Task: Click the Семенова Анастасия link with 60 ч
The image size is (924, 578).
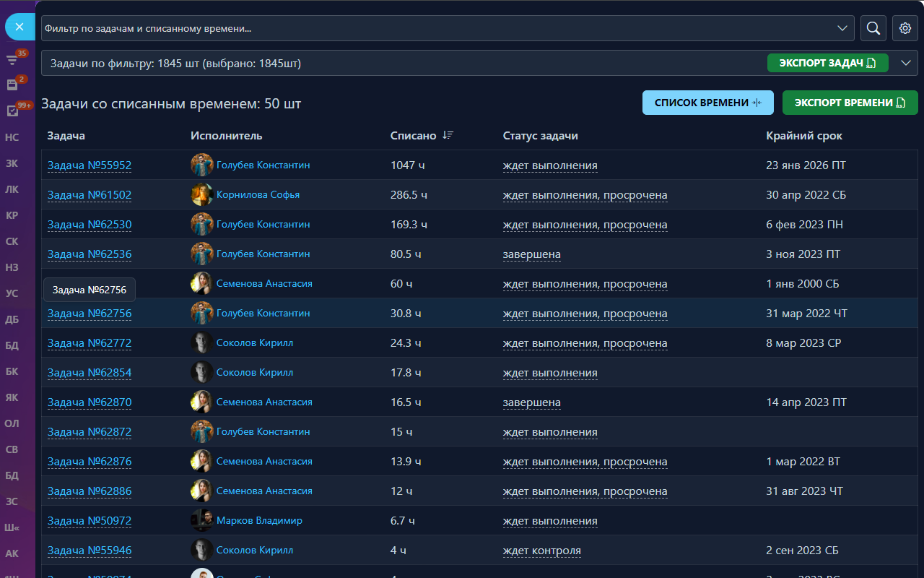Action: pos(264,284)
